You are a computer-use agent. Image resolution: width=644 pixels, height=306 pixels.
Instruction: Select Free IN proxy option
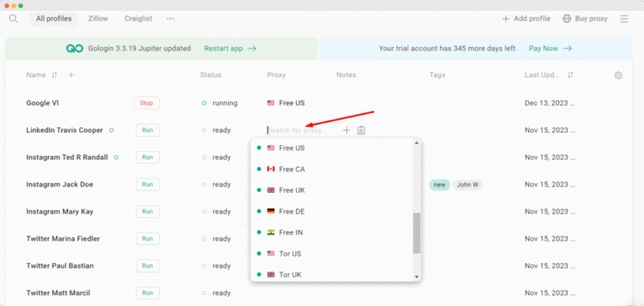click(x=332, y=232)
